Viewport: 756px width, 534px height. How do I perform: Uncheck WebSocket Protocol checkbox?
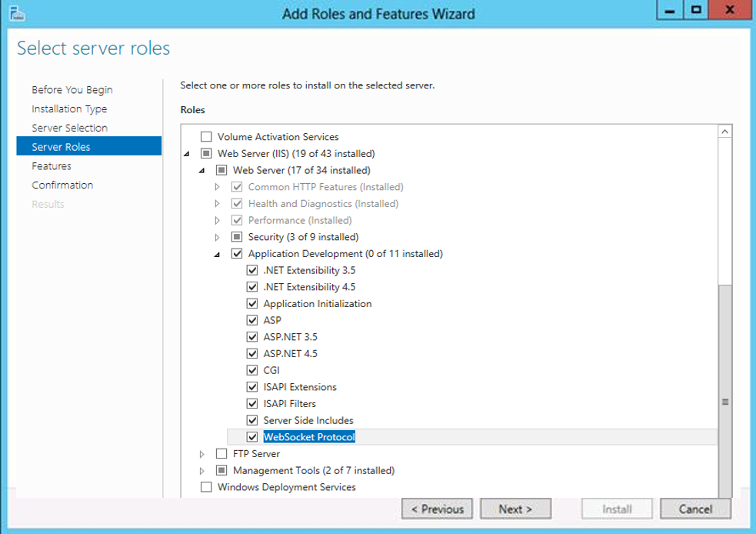252,436
